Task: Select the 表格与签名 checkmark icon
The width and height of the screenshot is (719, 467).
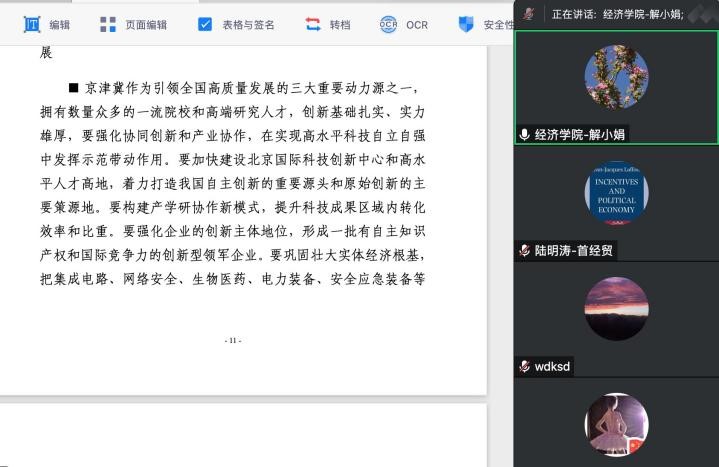Action: pos(205,24)
